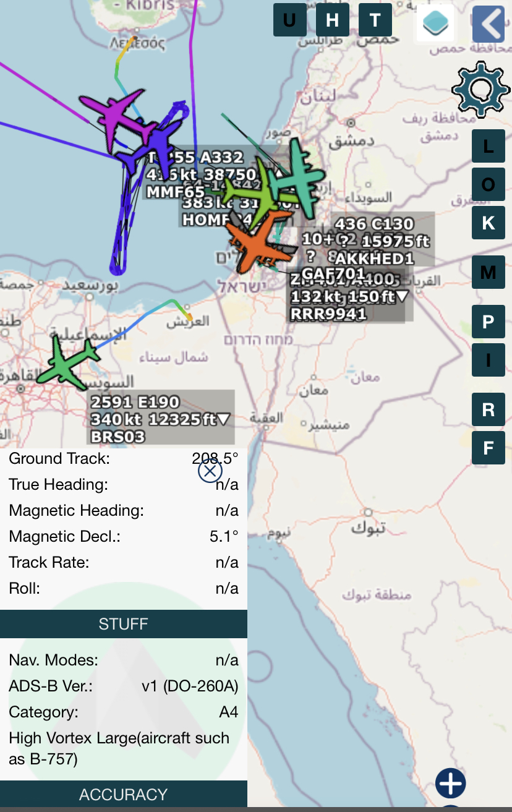The height and width of the screenshot is (812, 512).
Task: Toggle the M map option button
Action: (x=489, y=272)
